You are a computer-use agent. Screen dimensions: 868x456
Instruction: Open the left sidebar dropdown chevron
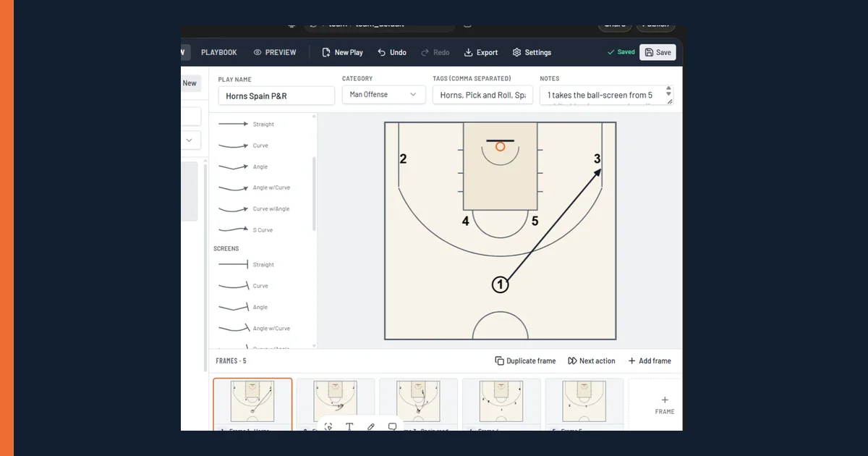(x=190, y=139)
